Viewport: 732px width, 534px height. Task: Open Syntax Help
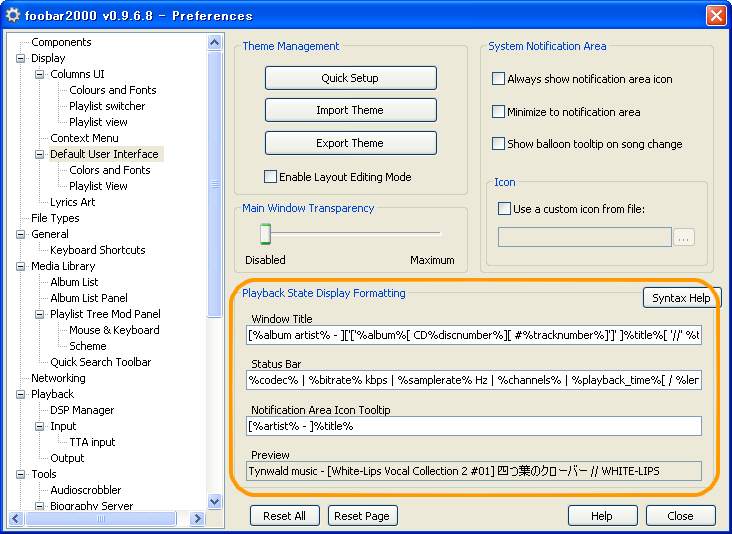tap(681, 298)
